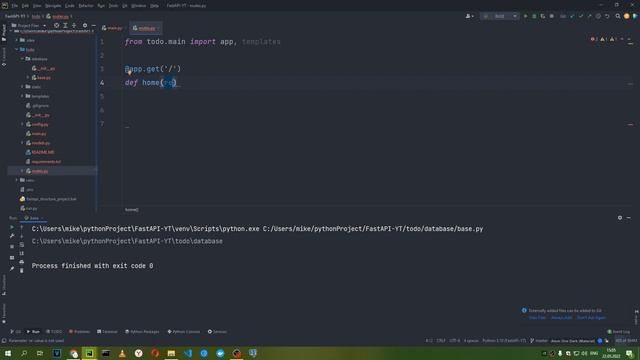This screenshot has width=640, height=360.
Task: Click the print icon in Run panel
Action: click(x=22, y=262)
